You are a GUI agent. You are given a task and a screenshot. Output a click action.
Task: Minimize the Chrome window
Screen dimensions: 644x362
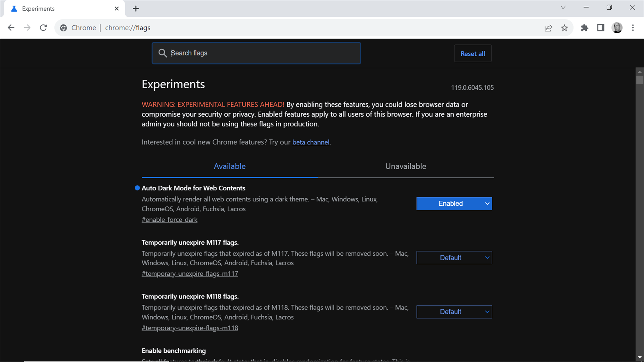point(586,8)
